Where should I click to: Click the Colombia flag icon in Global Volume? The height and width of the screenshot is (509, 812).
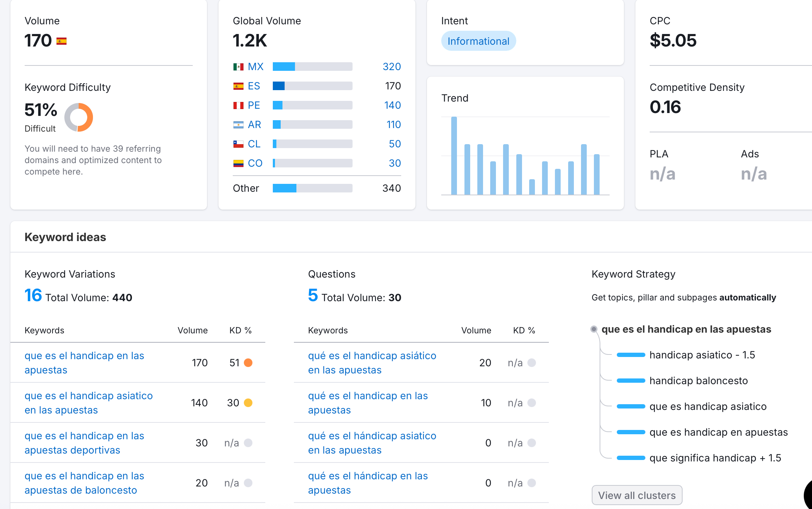[x=238, y=163]
